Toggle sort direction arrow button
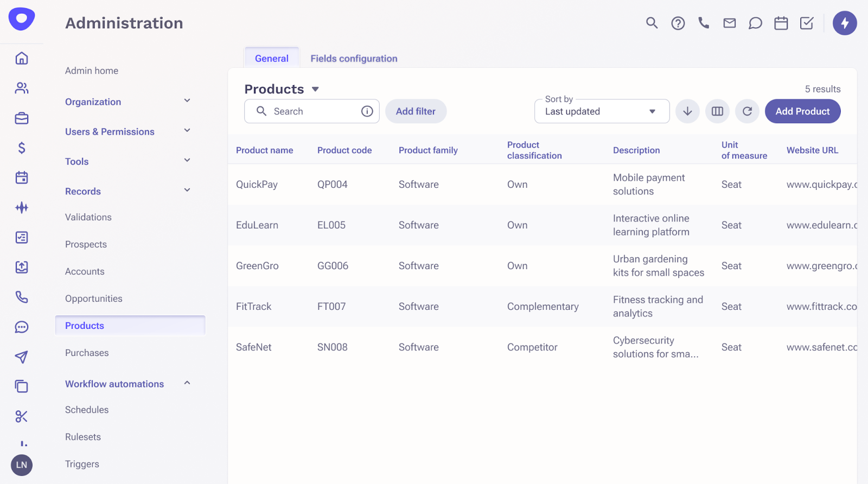 click(687, 111)
